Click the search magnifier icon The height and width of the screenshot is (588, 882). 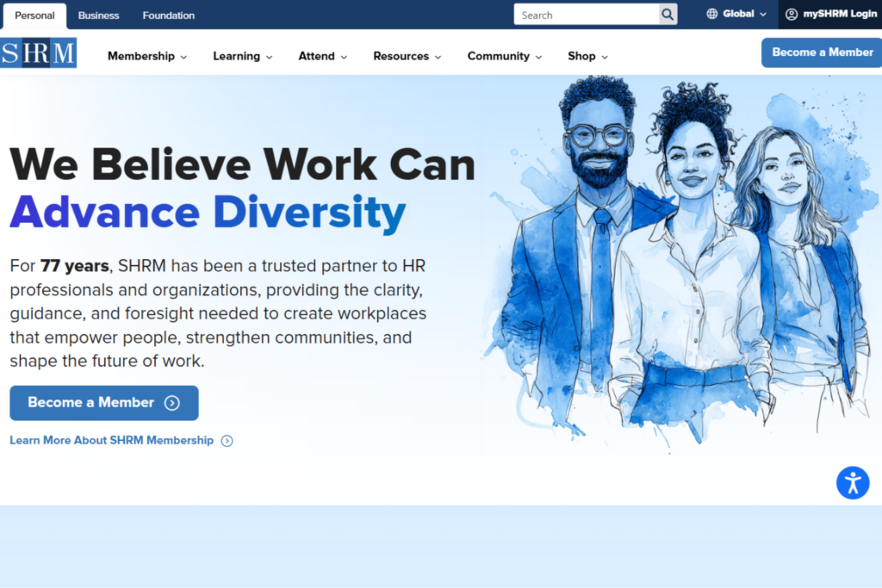click(668, 15)
